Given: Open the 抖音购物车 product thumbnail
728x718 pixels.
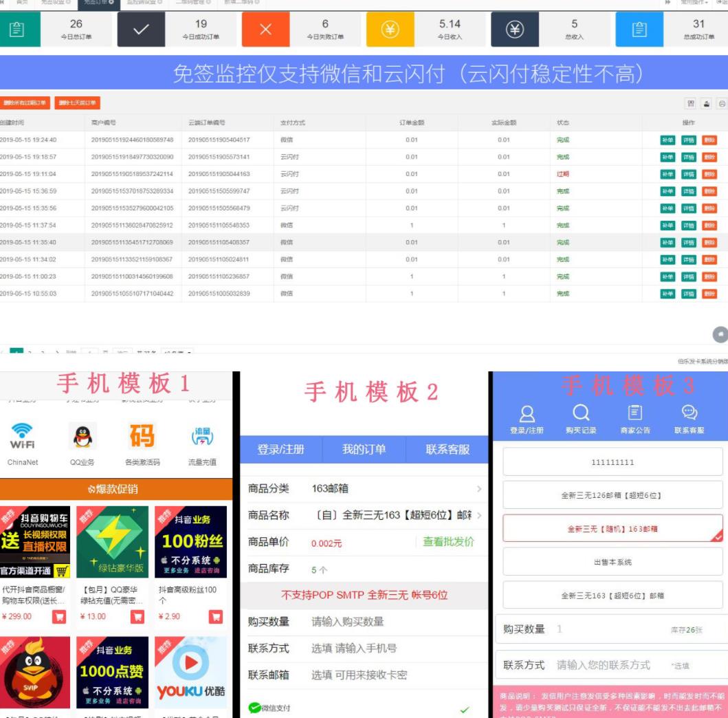Looking at the screenshot, I should pyautogui.click(x=35, y=542).
